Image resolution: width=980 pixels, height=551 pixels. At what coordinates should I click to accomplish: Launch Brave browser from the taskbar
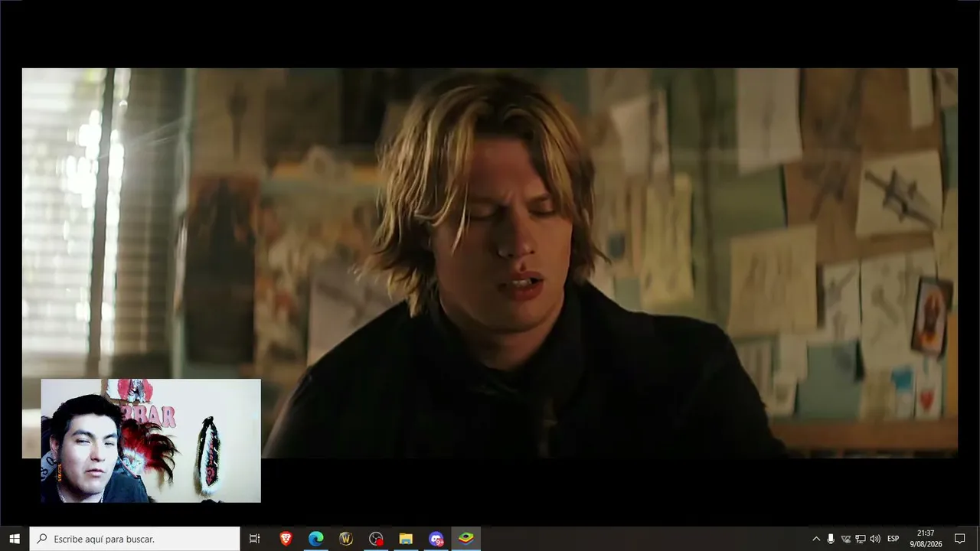pyautogui.click(x=286, y=539)
